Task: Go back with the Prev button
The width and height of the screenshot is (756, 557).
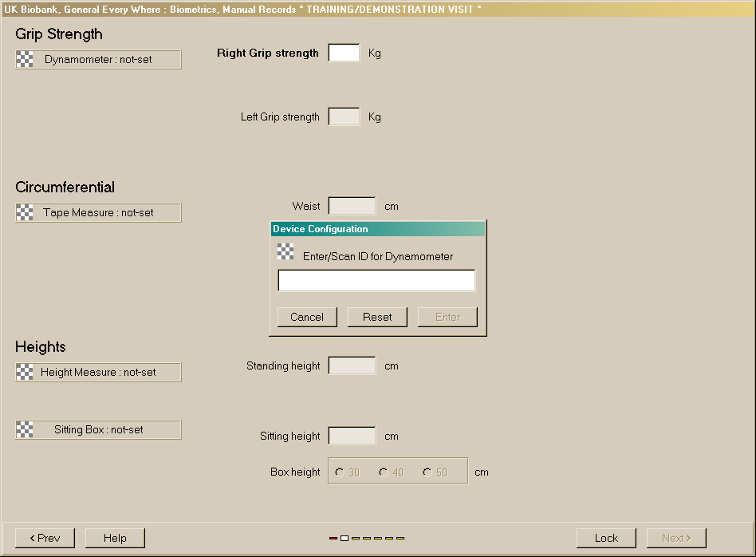Action: pyautogui.click(x=45, y=538)
